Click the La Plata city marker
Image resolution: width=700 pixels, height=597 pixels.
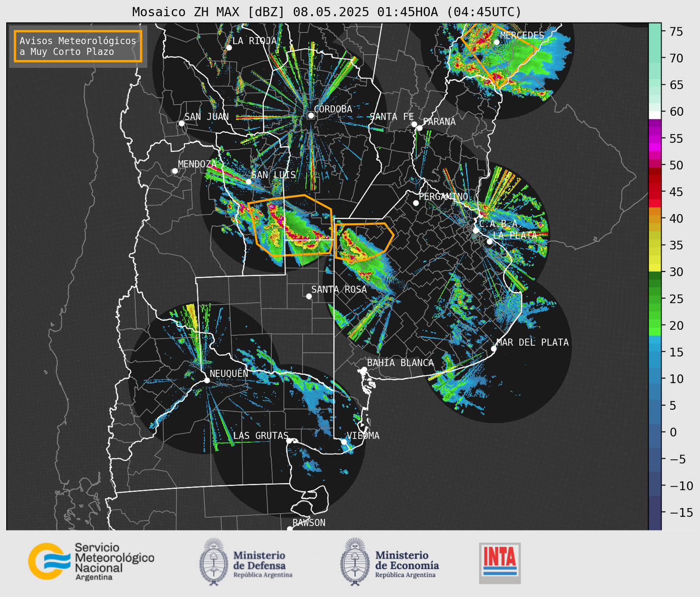[490, 242]
